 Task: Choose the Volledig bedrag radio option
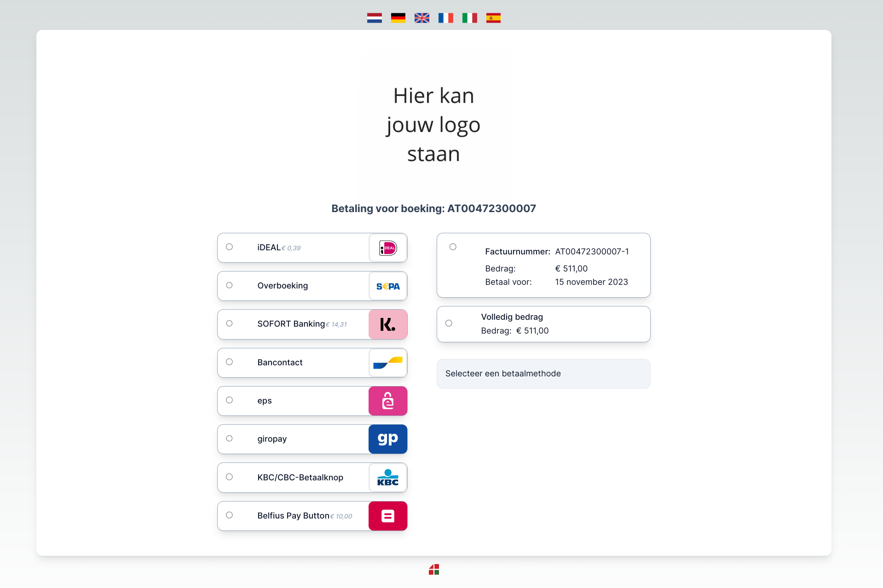pyautogui.click(x=449, y=323)
